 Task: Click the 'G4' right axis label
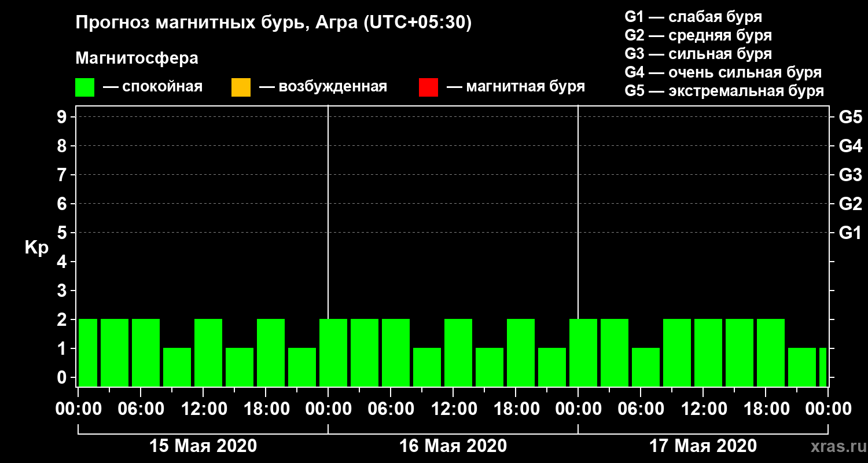pos(850,146)
